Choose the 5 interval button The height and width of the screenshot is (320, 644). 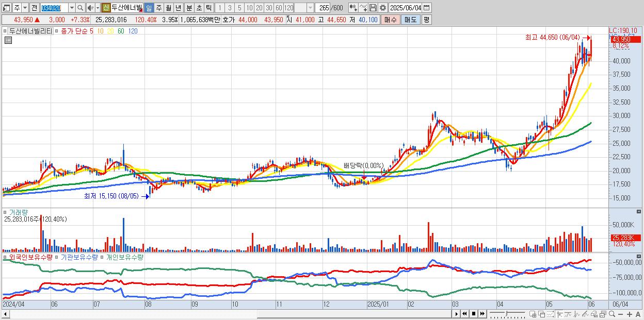tap(239, 8)
